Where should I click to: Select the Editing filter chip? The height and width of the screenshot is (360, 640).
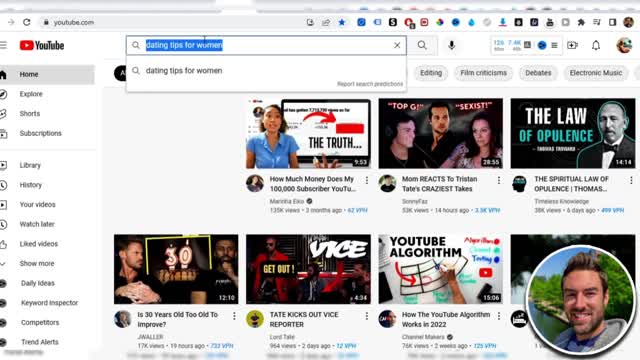[431, 73]
